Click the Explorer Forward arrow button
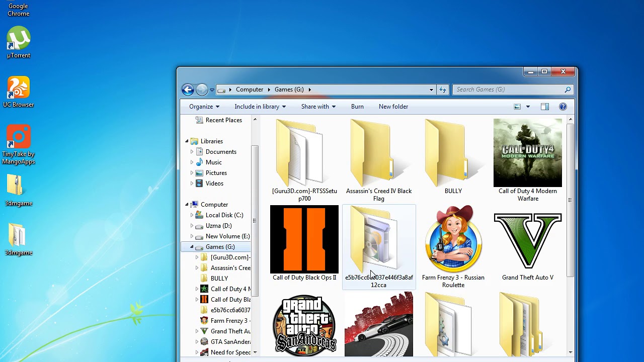The height and width of the screenshot is (362, 644). [202, 89]
